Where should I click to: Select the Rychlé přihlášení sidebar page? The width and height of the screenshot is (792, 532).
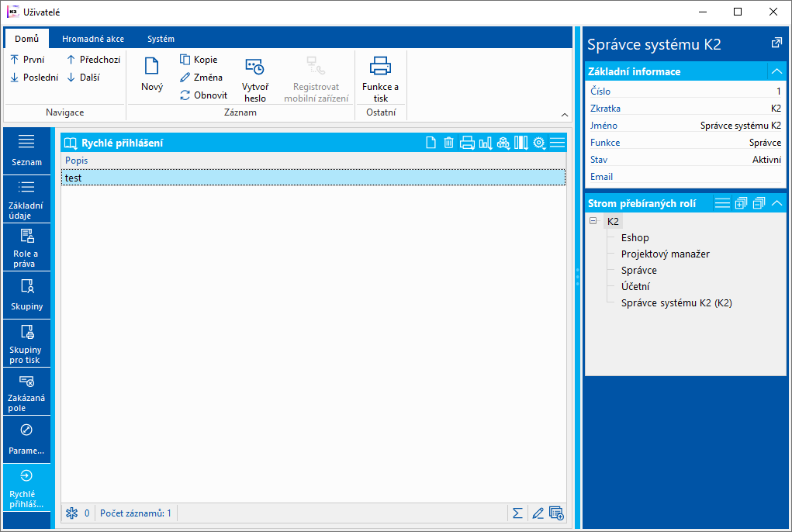click(27, 488)
